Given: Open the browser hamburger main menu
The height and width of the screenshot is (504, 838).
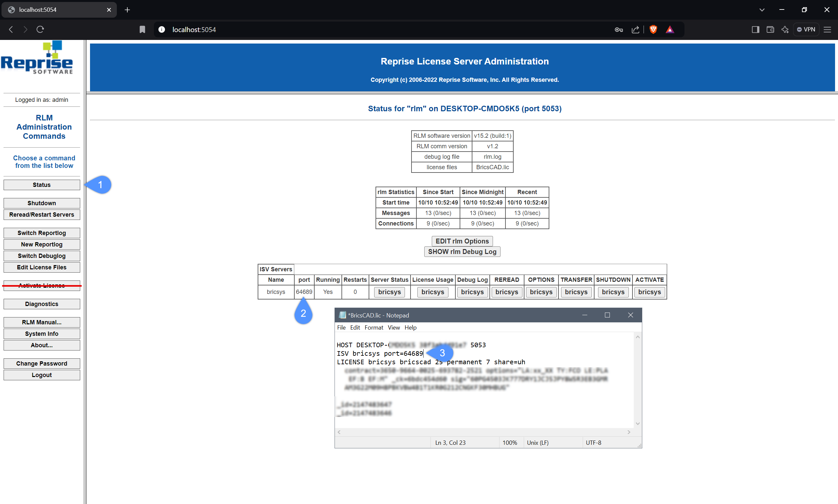Looking at the screenshot, I should coord(828,29).
